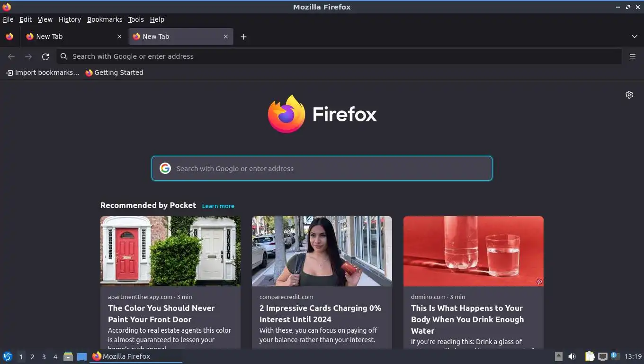The height and width of the screenshot is (364, 644).
Task: Click the 13:19 clock
Action: (x=633, y=356)
